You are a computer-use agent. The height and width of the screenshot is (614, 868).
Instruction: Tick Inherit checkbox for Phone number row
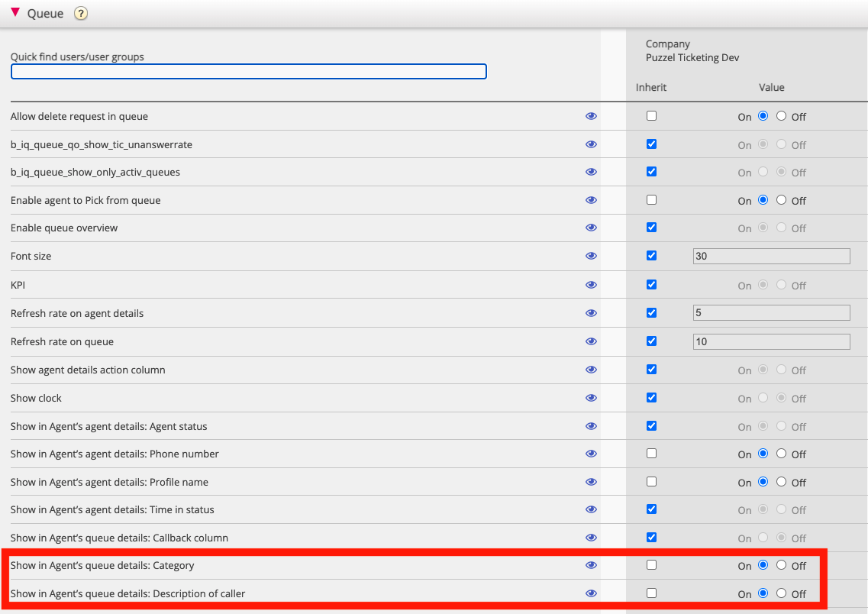point(651,454)
